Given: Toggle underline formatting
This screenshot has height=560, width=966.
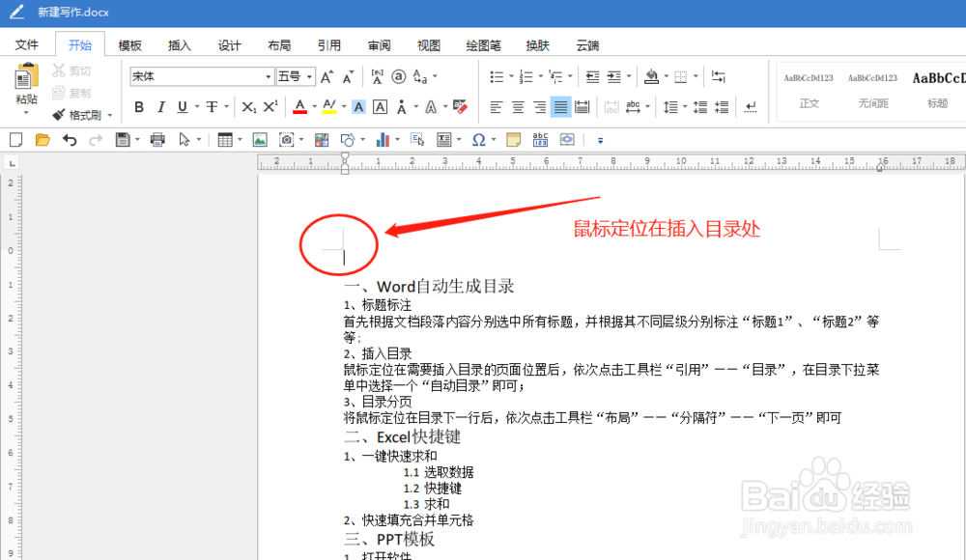Looking at the screenshot, I should (184, 105).
